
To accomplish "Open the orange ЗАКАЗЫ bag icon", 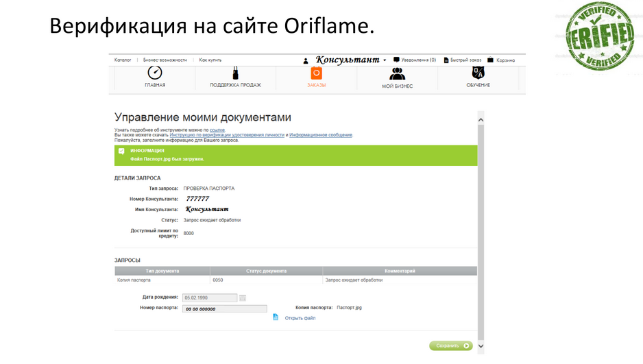I will click(x=316, y=73).
